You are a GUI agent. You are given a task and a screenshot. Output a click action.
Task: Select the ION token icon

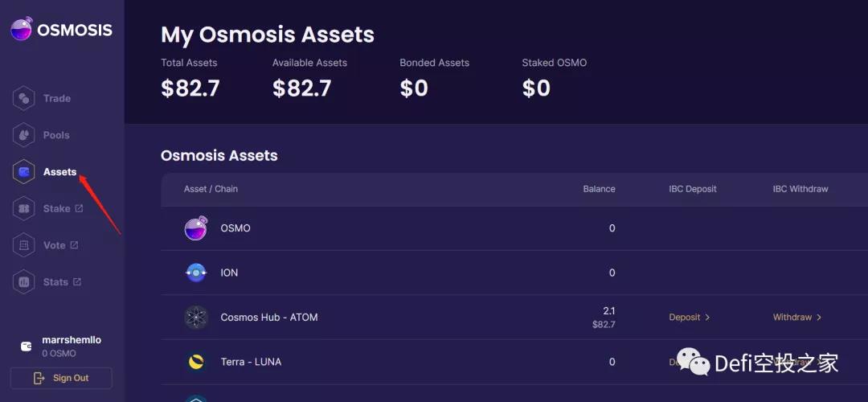[196, 273]
